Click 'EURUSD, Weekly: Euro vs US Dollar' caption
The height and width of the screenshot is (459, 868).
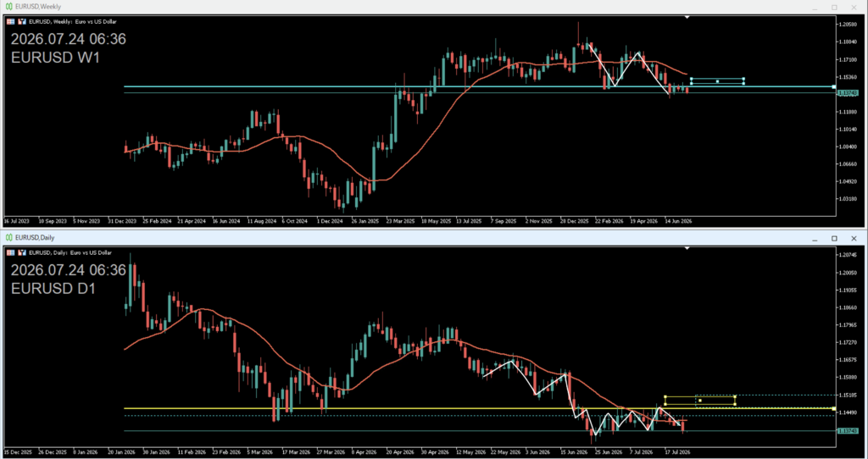click(73, 21)
